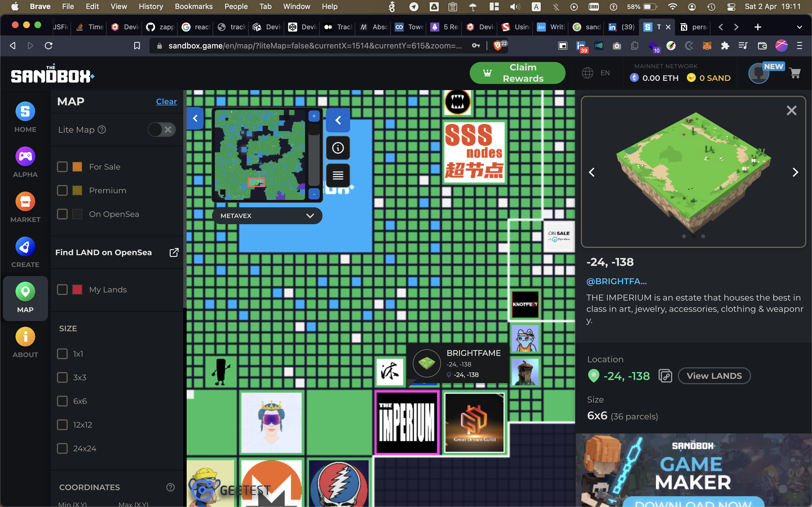Check the 6x6 size filter
812x507 pixels.
tap(62, 401)
